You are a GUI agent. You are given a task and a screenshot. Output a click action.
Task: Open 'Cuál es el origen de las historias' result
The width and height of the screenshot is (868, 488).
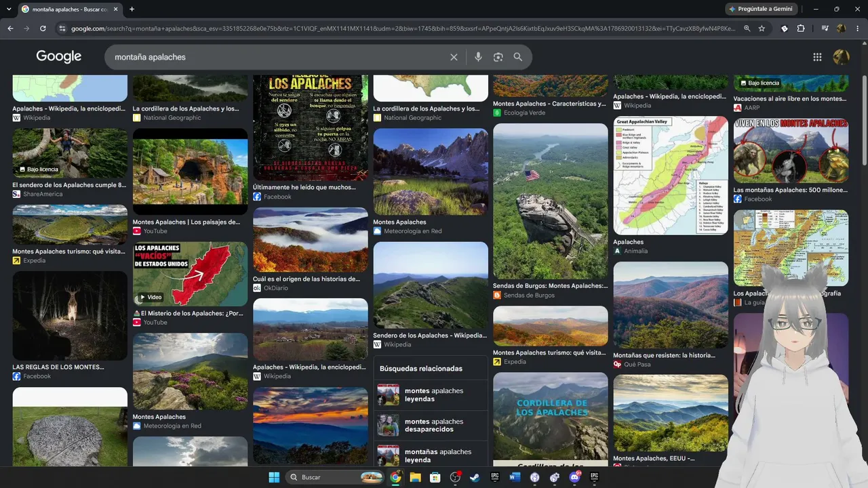307,279
